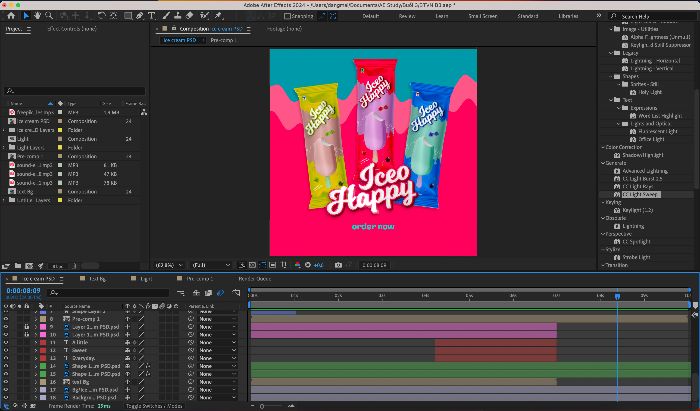The width and height of the screenshot is (700, 411).
Task: Toggle visibility of layer 11 A little
Action: (x=6, y=342)
